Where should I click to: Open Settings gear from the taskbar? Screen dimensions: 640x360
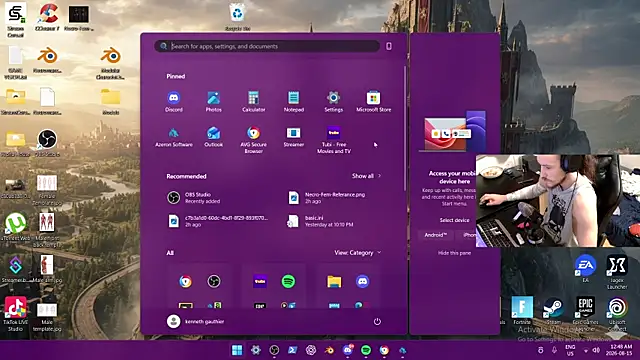pos(256,350)
